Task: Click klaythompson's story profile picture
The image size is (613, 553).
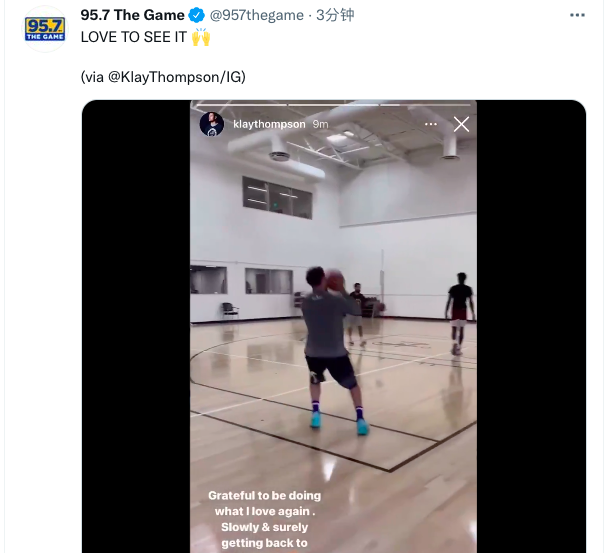Action: (212, 124)
